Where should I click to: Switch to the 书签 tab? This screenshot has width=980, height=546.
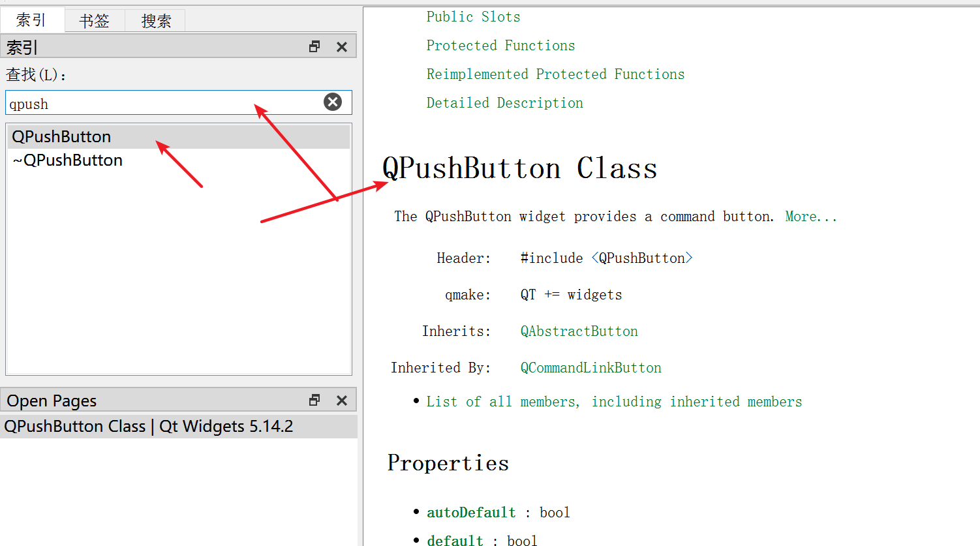pos(94,21)
